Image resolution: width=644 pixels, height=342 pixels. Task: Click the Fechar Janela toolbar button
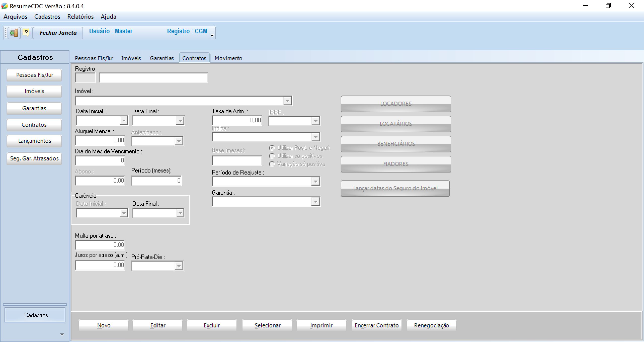[x=58, y=33]
